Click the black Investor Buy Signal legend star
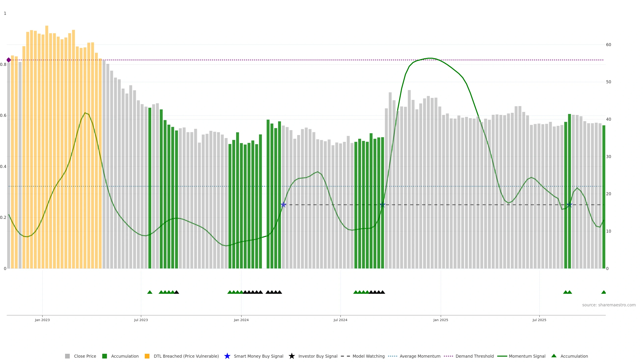This screenshot has height=362, width=644. (291, 356)
